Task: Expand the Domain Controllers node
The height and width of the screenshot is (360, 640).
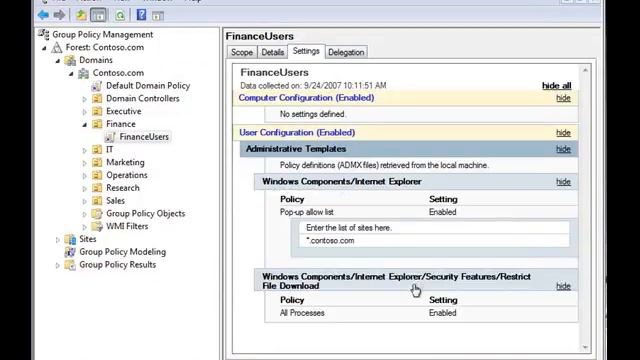Action: point(84,99)
